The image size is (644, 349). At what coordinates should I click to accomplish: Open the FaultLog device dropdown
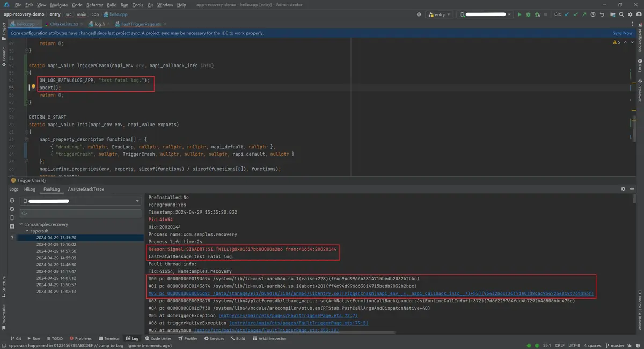point(82,201)
